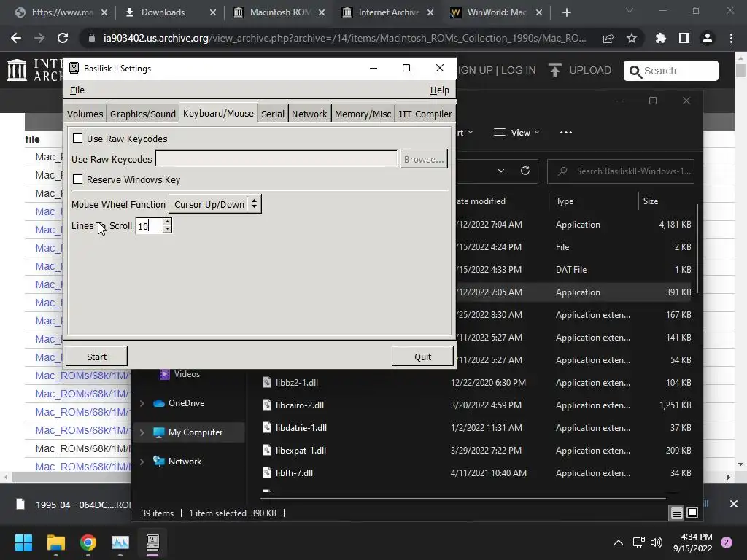
Task: Switch Explorer to large icons view
Action: [x=692, y=513]
